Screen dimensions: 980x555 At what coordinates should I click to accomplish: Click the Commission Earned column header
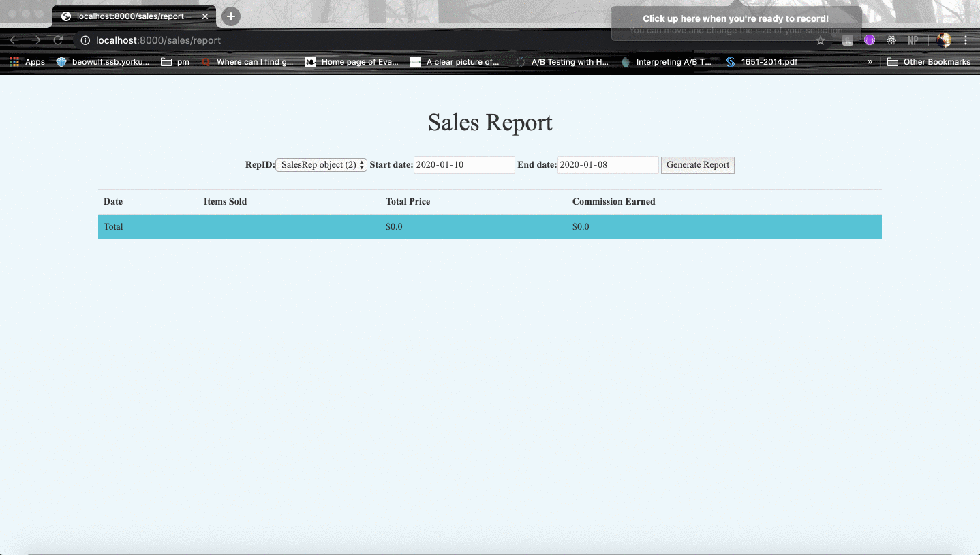613,202
